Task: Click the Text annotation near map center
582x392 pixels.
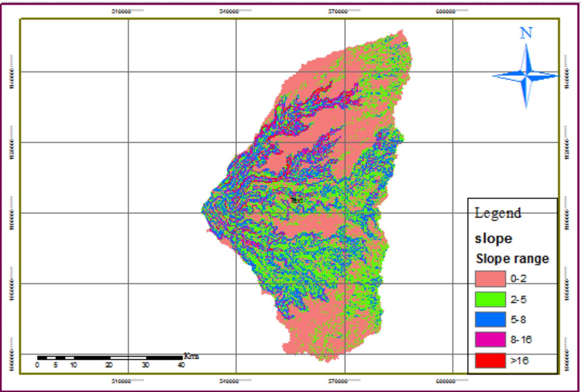Action: 296,200
